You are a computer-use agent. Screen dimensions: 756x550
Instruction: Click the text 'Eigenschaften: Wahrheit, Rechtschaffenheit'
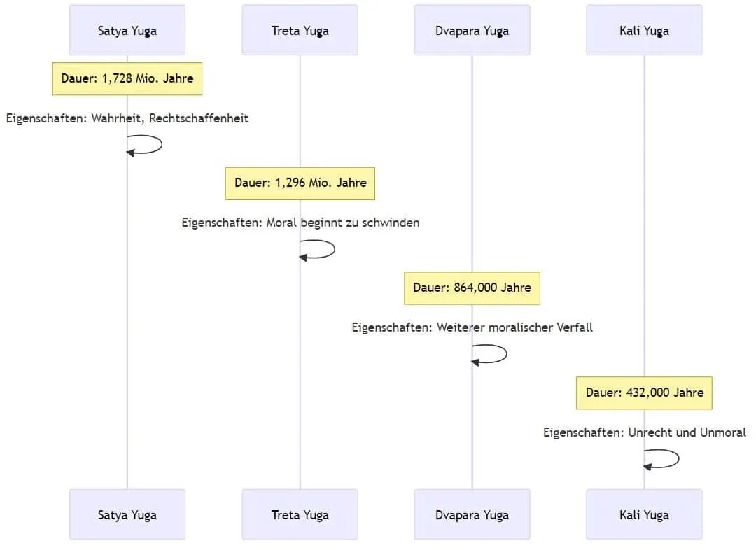point(127,118)
